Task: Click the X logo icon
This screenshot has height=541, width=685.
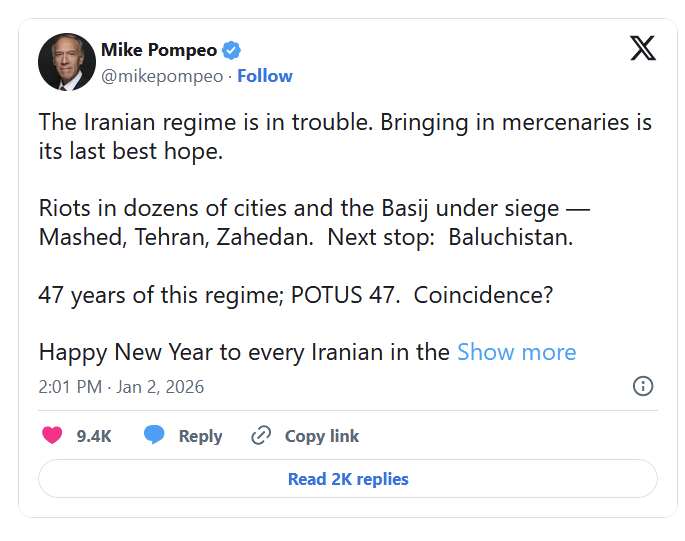Action: 643,48
